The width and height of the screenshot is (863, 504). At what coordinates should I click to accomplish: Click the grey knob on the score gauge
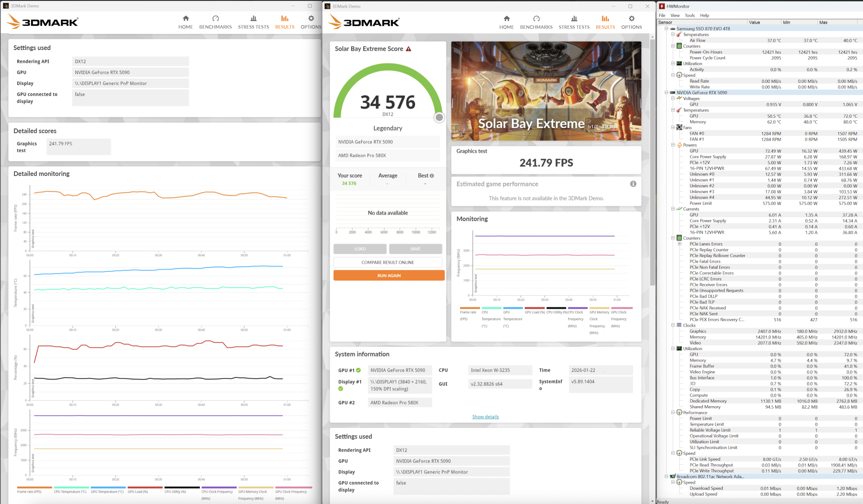click(x=439, y=117)
